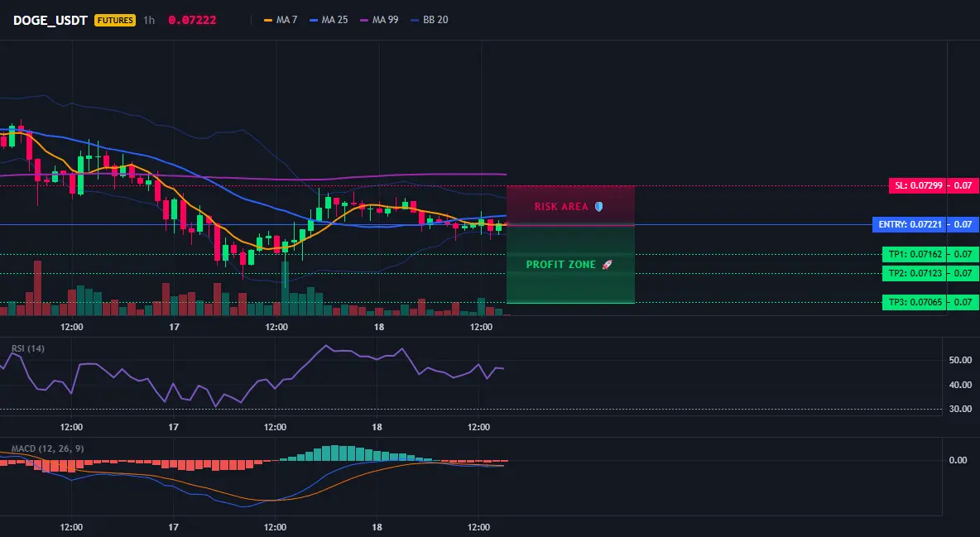This screenshot has width=980, height=537.
Task: Toggle the MA 25 legend entry
Action: pos(329,20)
